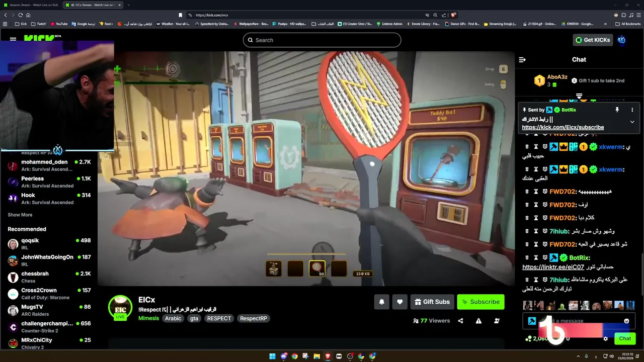Toggle follow heart for EICx
Image resolution: width=644 pixels, height=362 pixels.
(x=400, y=302)
